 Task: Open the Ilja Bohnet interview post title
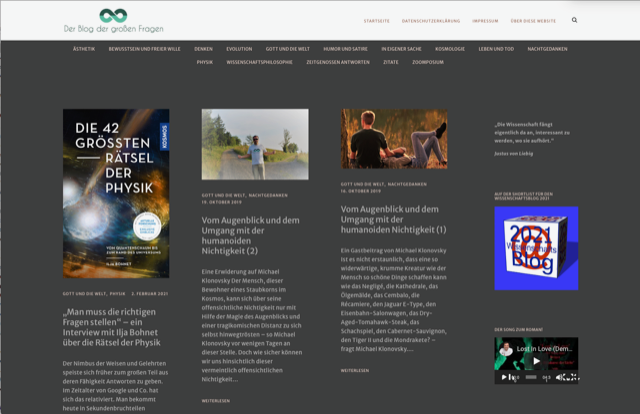click(x=111, y=327)
